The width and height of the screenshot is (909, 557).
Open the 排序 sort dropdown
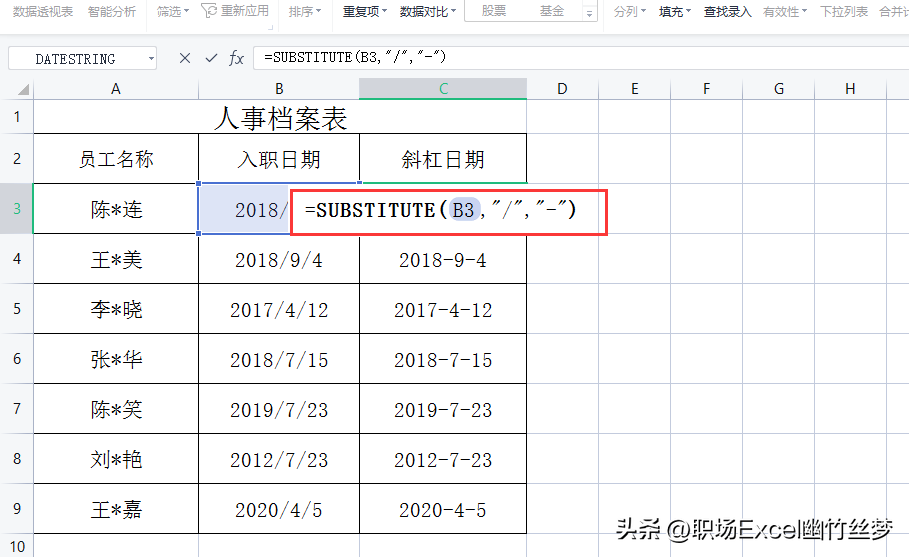coord(304,11)
